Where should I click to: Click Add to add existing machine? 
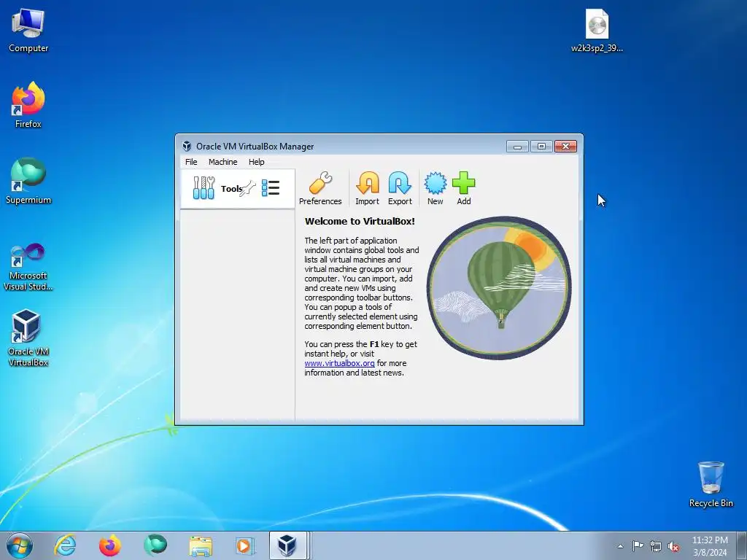pyautogui.click(x=463, y=189)
